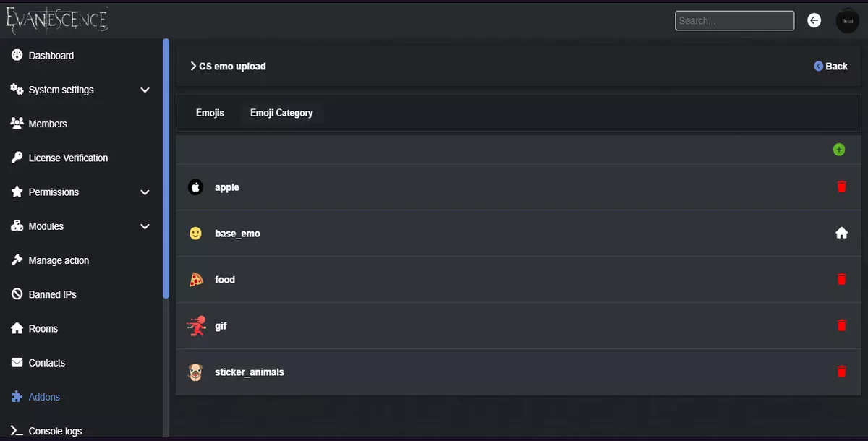The width and height of the screenshot is (868, 441).
Task: Click the pizza icon for food category
Action: coord(195,280)
